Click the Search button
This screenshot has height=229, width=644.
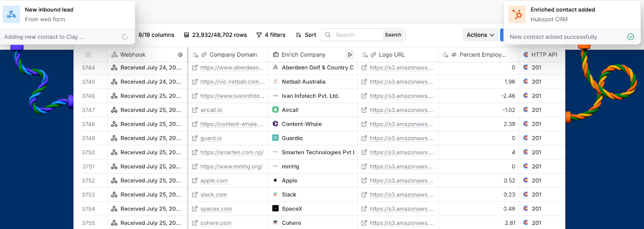tap(393, 35)
